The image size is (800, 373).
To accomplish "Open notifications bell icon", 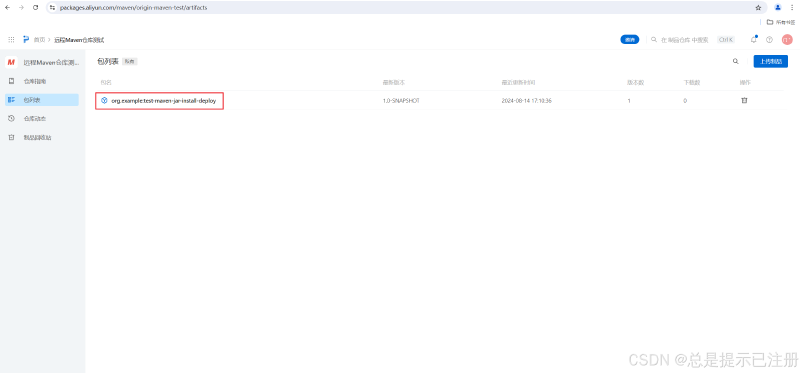I will click(x=754, y=39).
